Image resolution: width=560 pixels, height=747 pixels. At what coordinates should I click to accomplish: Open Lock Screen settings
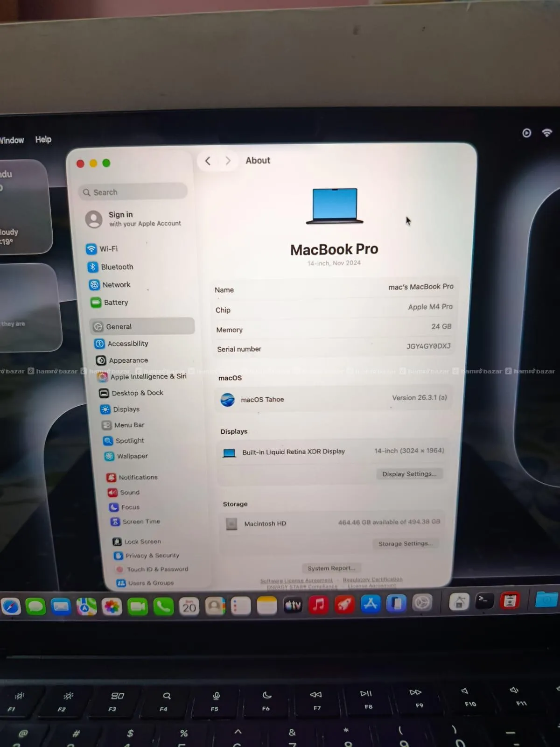coord(137,542)
